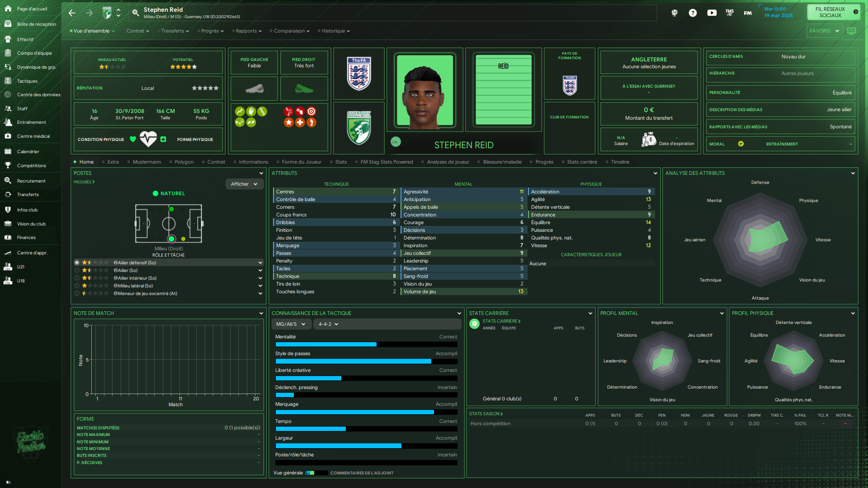The image size is (868, 488).
Task: Open the search magnifier icon
Action: 135,13
